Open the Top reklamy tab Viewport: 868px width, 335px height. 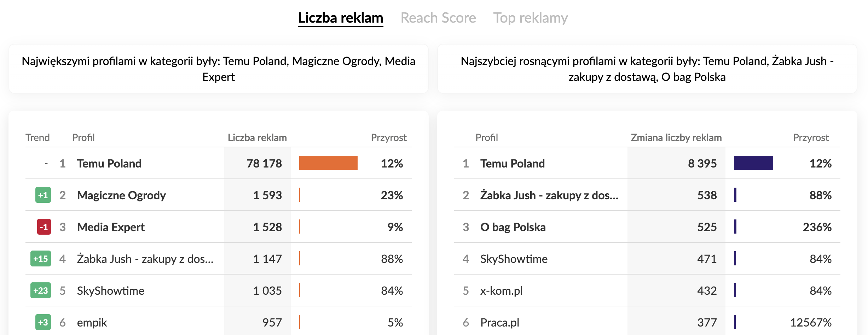(531, 18)
